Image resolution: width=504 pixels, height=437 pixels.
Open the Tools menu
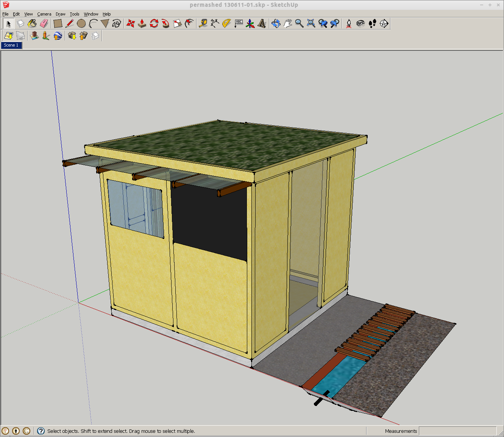click(74, 14)
